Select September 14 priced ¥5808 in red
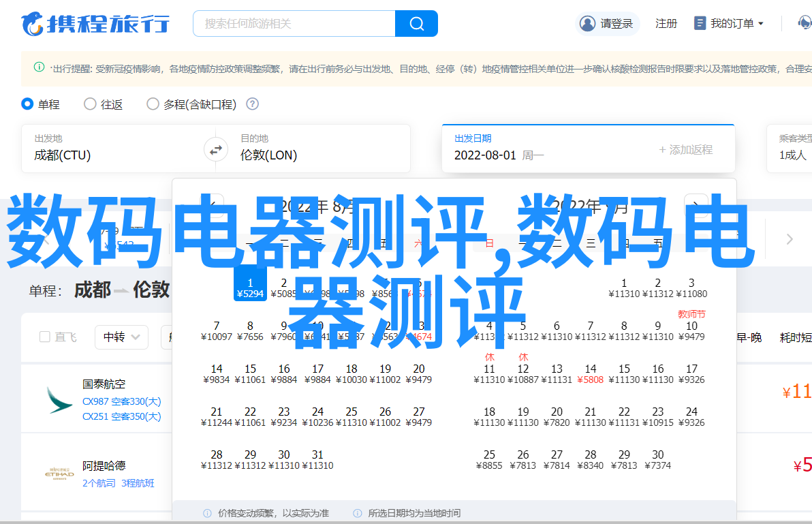Viewport: 812px width, 524px height. coord(591,374)
